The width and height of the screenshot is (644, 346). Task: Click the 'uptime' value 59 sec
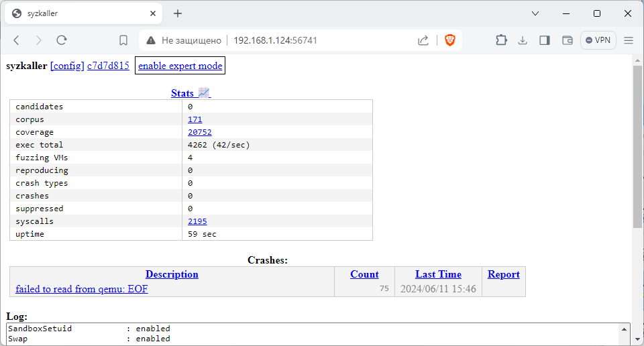point(202,234)
